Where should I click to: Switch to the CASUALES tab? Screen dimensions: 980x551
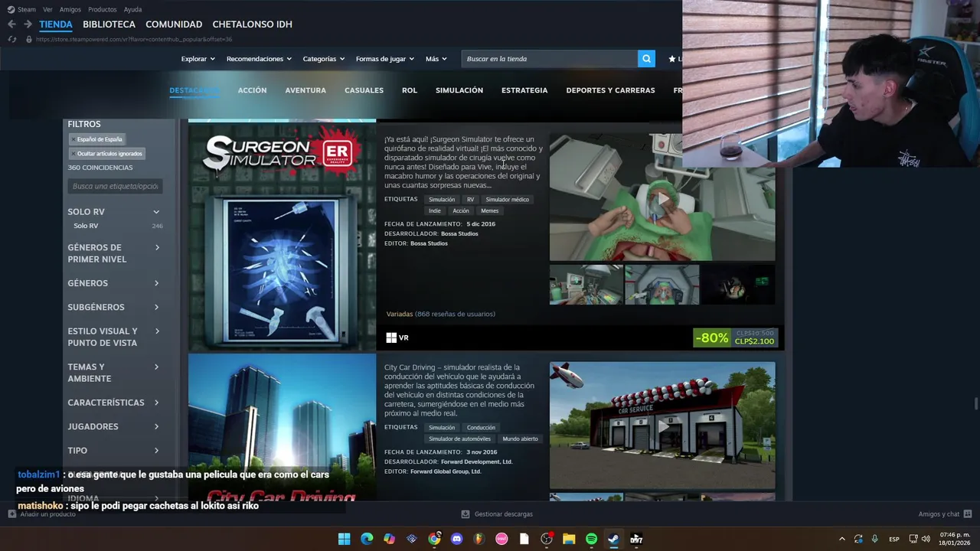point(364,90)
